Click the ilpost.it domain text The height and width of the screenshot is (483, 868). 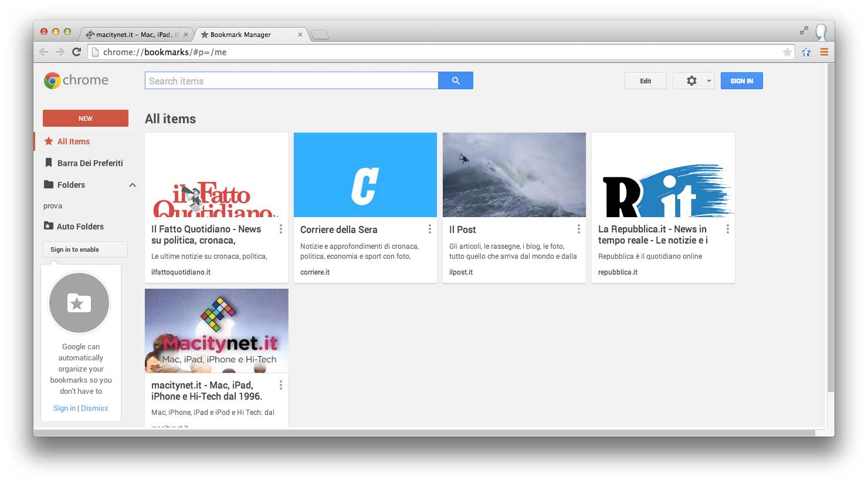[461, 272]
